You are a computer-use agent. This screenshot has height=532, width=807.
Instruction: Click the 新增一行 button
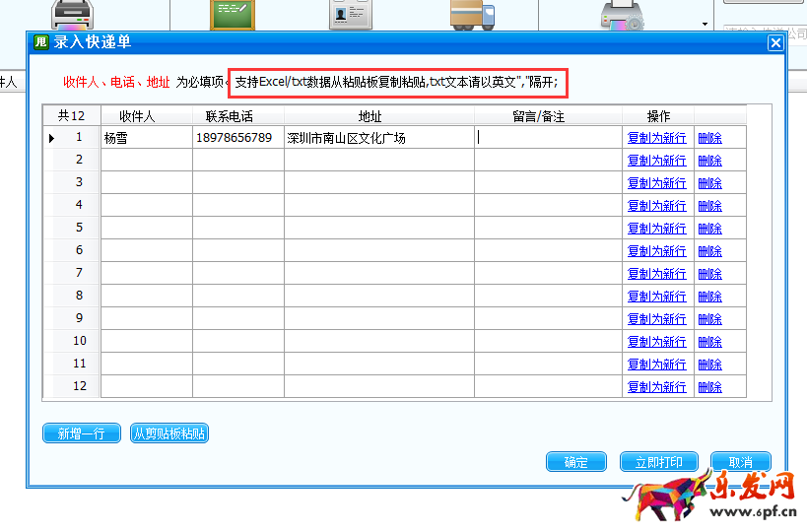tap(82, 433)
